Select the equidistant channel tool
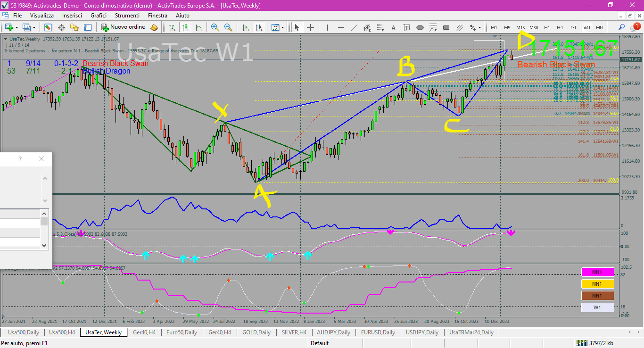 pyautogui.click(x=367, y=27)
